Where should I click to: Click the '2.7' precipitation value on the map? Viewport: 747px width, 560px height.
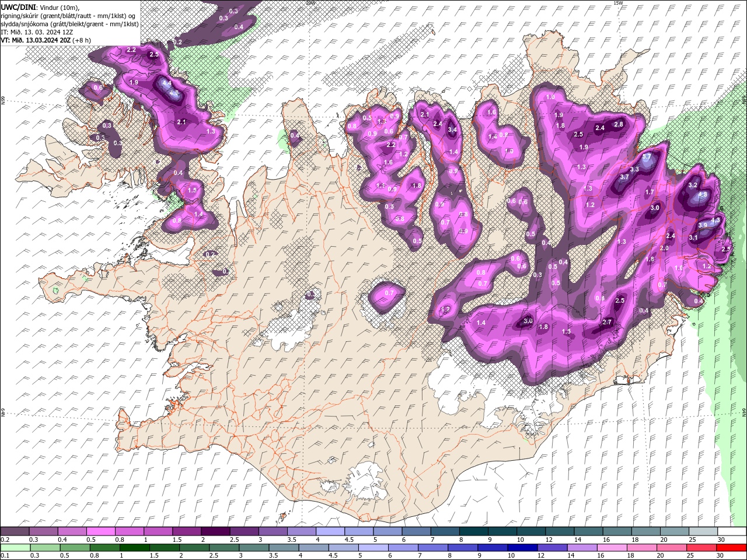pos(607,322)
